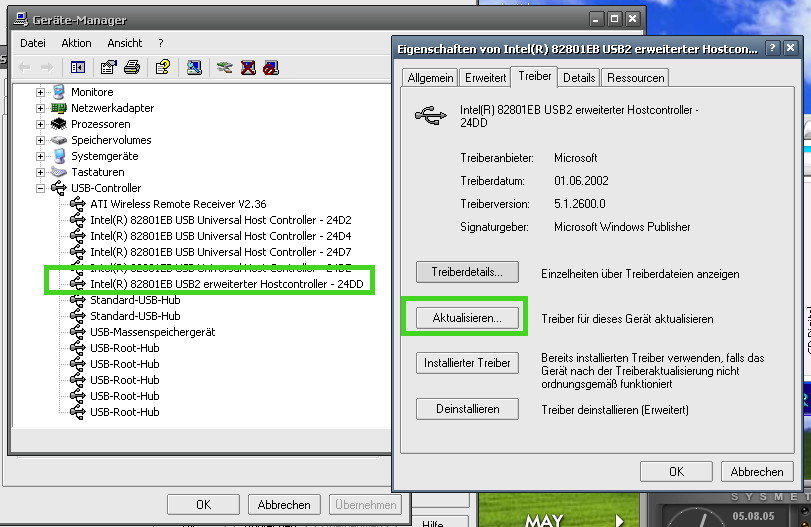Switch to the Ressourcen tab
The width and height of the screenshot is (811, 527).
(635, 78)
